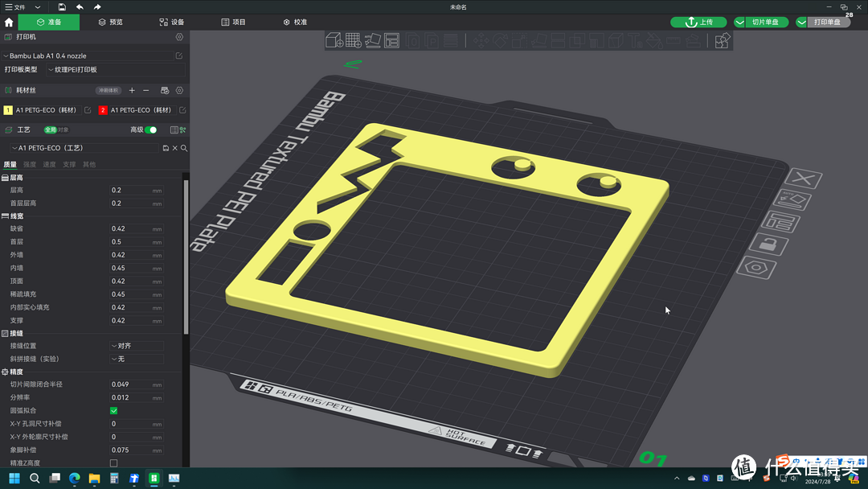Open filament 1 A1 PETG-ECO dropdown
868x489 pixels.
coord(48,110)
